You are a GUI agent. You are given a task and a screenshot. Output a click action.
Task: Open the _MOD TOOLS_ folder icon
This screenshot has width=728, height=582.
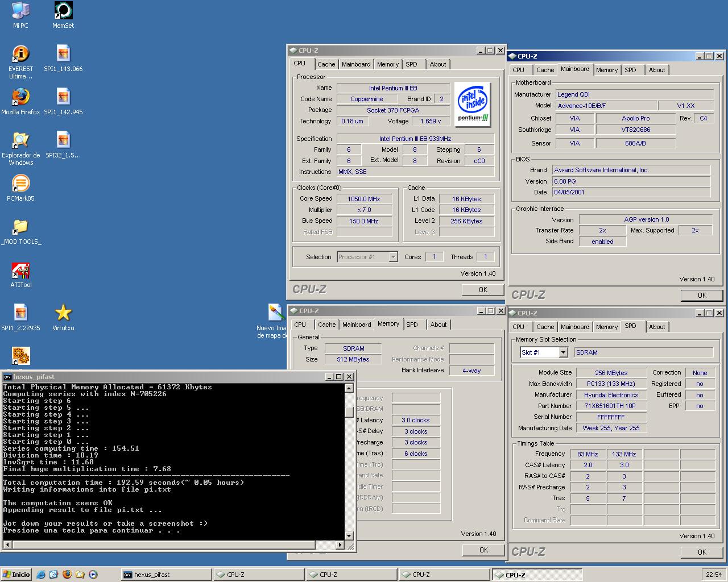pos(20,226)
